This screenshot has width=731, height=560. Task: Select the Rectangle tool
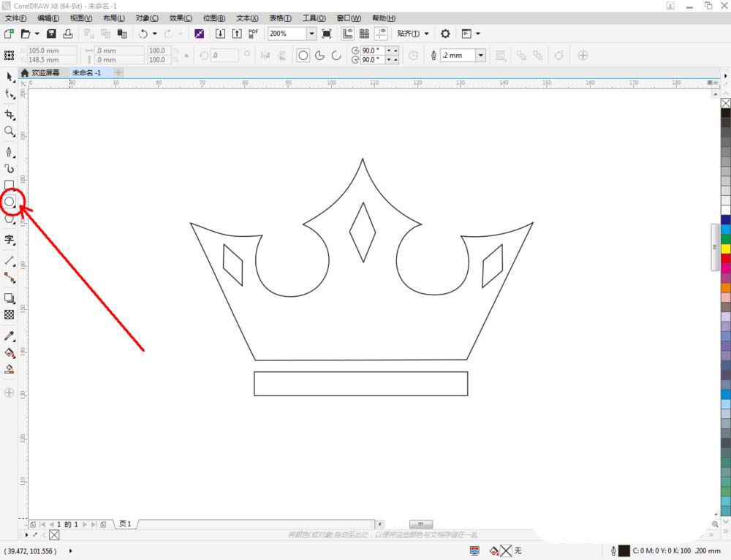click(10, 185)
